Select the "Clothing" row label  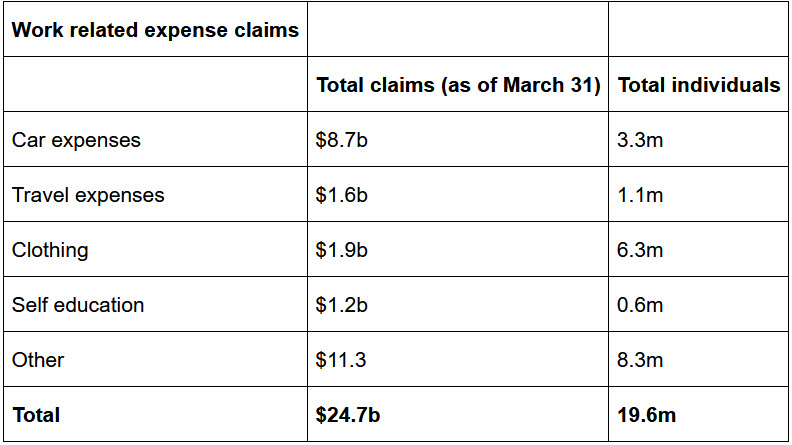click(x=50, y=250)
